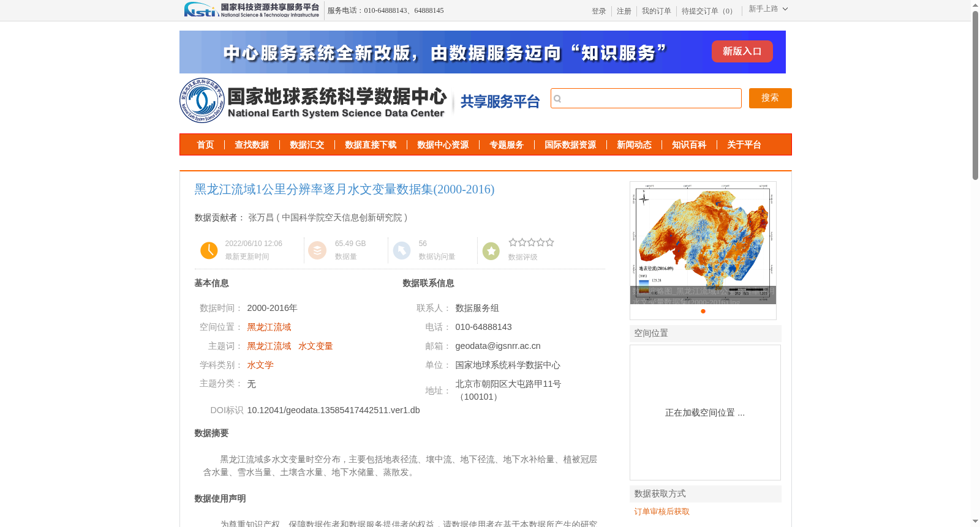Viewport: 980px width, 527px height.
Task: Click 水文学 discipline category link
Action: coord(260,365)
